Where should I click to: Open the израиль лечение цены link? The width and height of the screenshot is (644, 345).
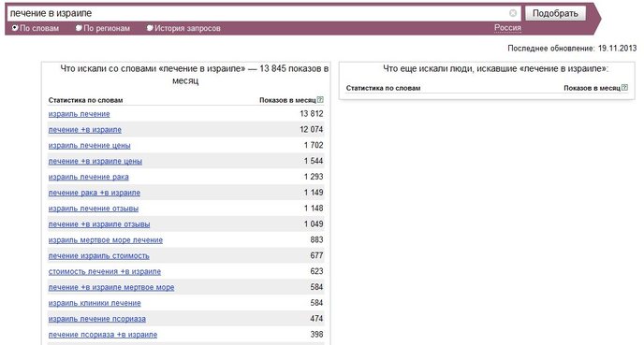click(90, 146)
